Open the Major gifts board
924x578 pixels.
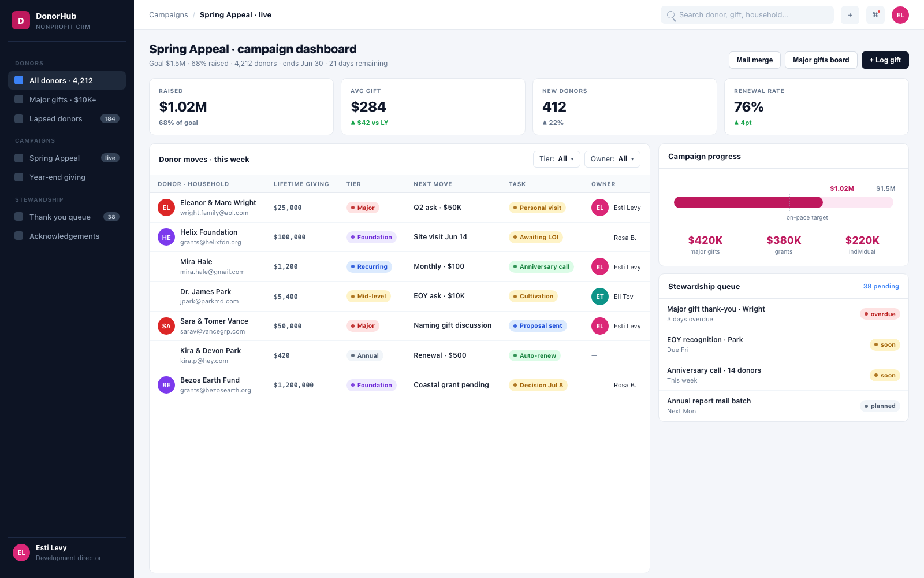(x=821, y=60)
